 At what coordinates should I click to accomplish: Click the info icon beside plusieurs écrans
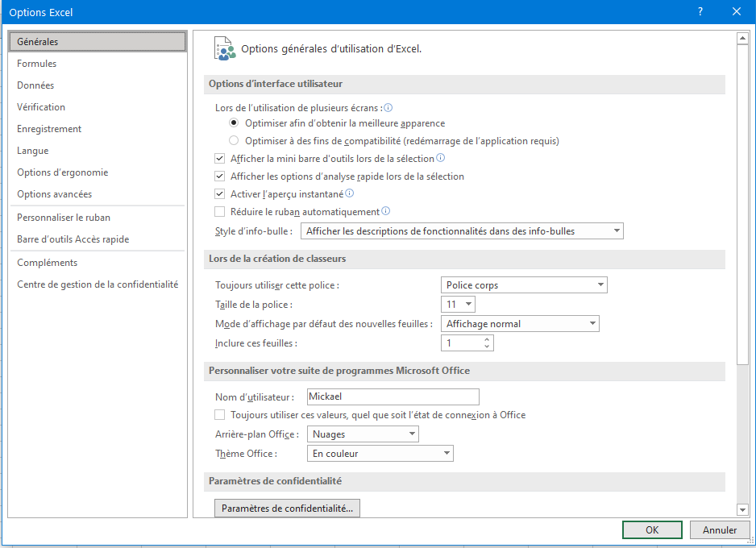388,107
